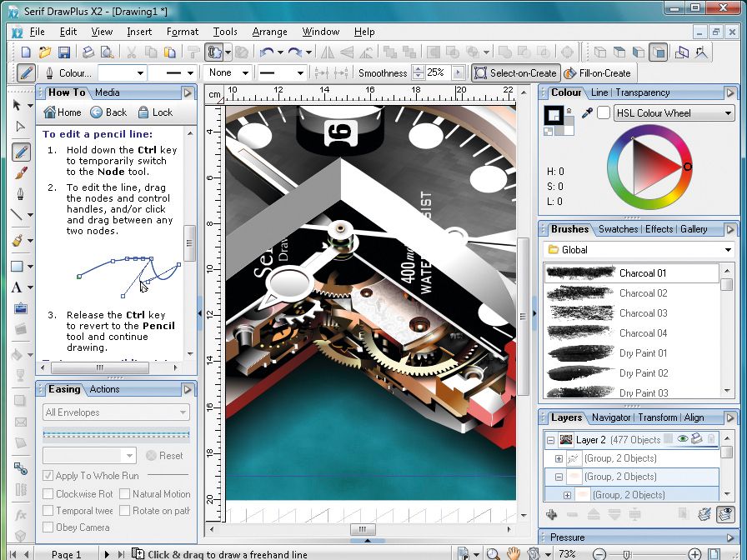Click the New document icon
The image size is (747, 560).
(x=26, y=52)
